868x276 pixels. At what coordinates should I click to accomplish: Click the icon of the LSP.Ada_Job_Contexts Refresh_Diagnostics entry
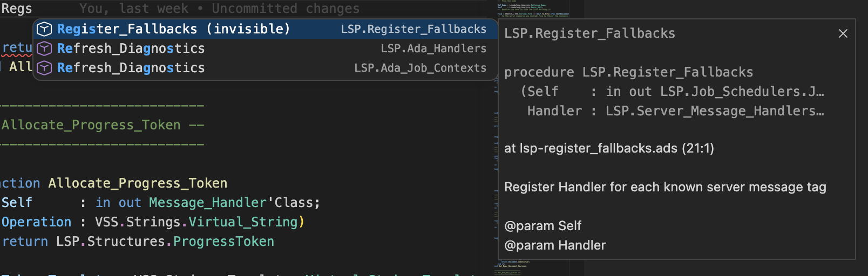(44, 68)
